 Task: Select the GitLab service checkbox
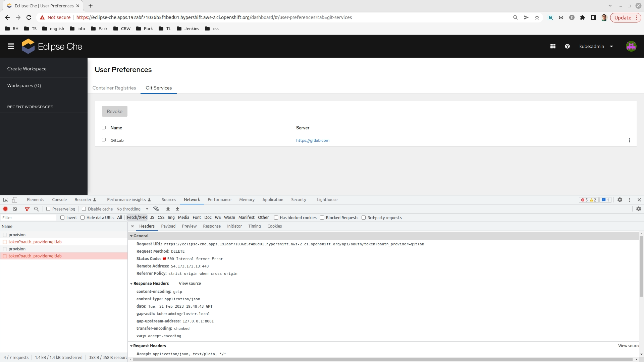[x=104, y=140]
